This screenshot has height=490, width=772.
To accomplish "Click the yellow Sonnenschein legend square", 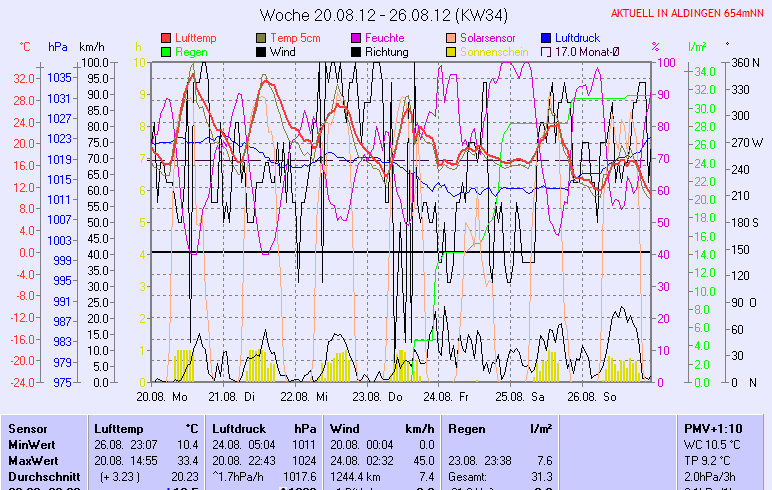I will pos(451,52).
